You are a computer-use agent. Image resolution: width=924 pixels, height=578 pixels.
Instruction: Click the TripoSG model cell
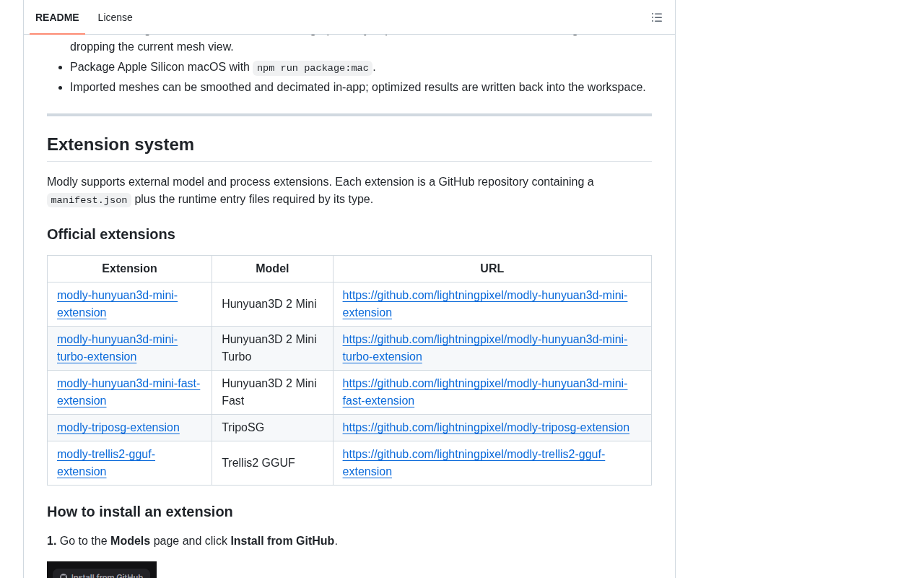coord(272,428)
